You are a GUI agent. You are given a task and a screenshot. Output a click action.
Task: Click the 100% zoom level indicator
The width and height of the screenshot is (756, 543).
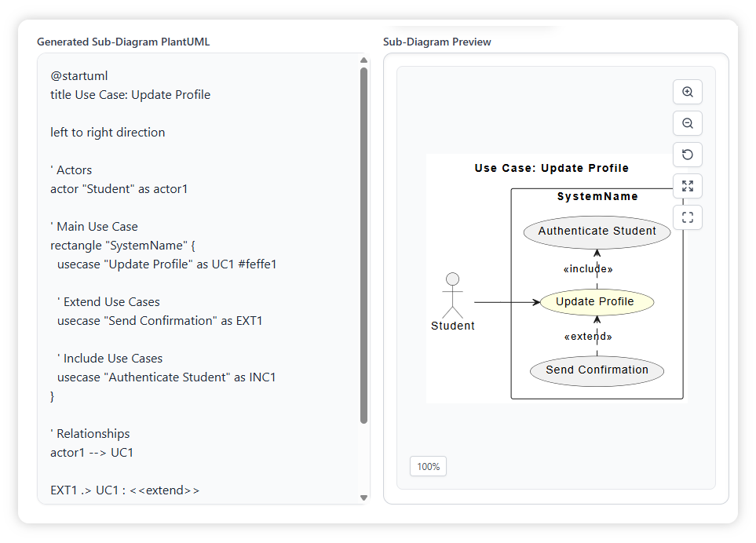pos(428,466)
